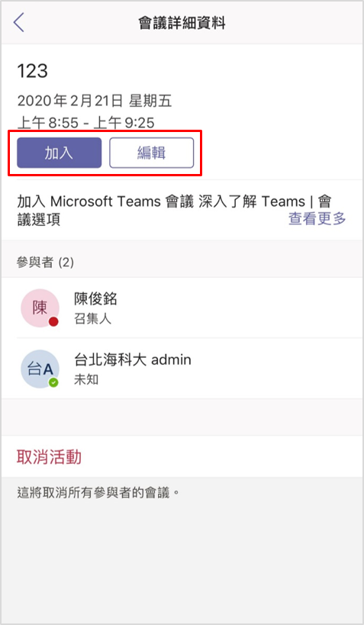The width and height of the screenshot is (364, 625).
Task: Tap 取消活動 to cancel the event
Action: point(49,457)
